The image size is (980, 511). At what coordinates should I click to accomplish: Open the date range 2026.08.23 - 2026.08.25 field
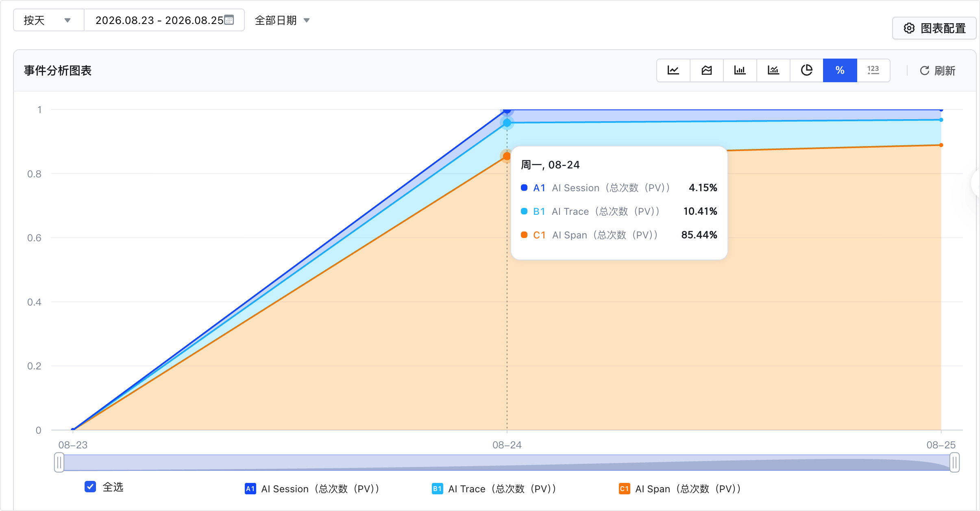click(164, 20)
